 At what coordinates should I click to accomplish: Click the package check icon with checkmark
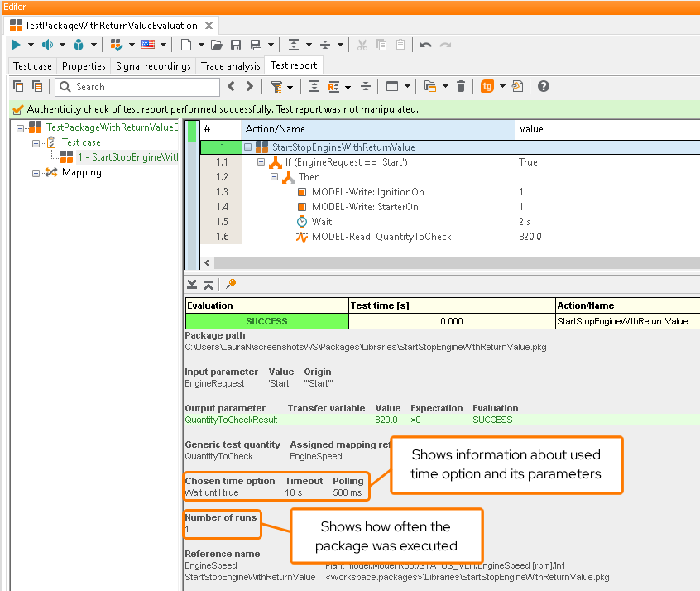(117, 45)
